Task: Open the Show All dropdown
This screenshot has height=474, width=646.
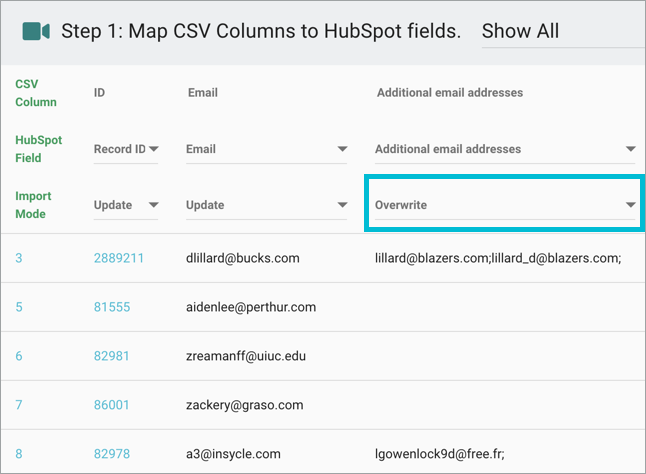Action: [x=563, y=32]
